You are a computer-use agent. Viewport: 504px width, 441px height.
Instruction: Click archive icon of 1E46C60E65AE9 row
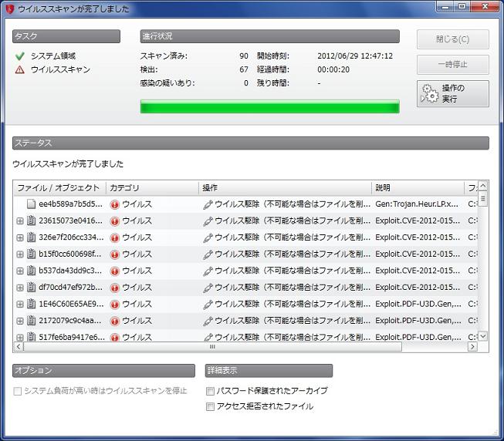click(x=31, y=304)
